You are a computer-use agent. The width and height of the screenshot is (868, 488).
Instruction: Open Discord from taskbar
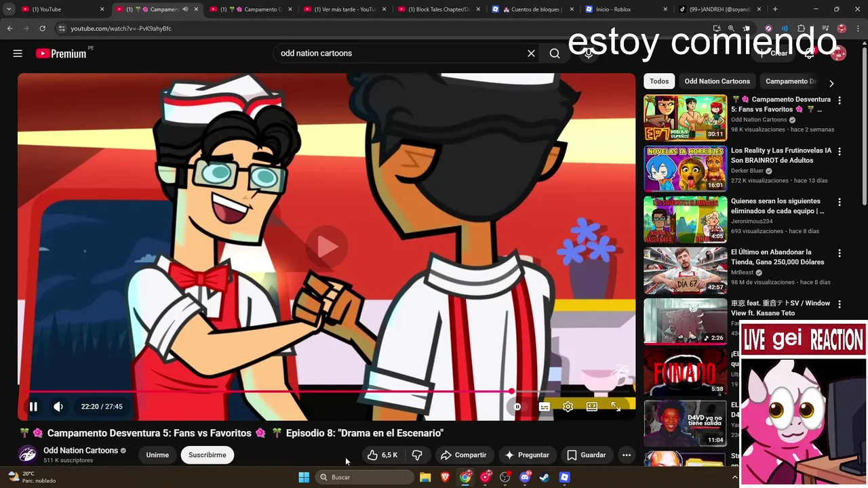[x=525, y=477]
